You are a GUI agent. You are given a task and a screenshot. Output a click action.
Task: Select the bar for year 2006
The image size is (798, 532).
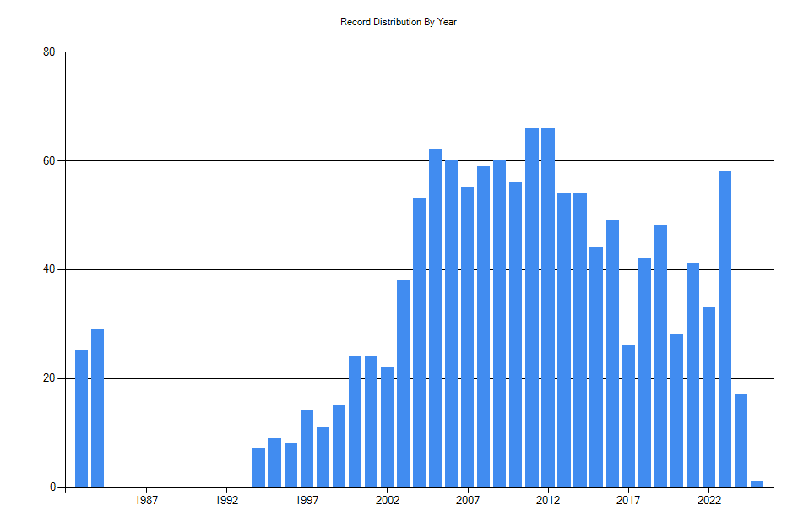coord(452,323)
